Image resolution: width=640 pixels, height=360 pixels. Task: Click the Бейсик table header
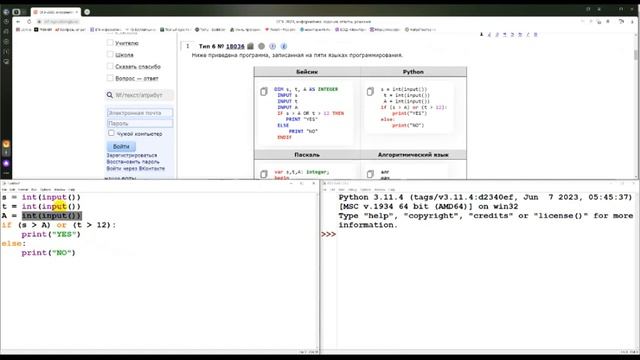click(x=307, y=72)
